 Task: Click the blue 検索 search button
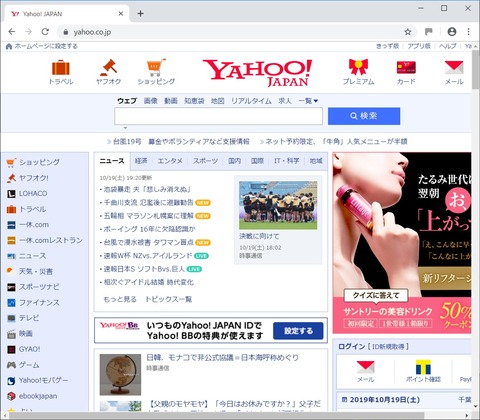(364, 116)
